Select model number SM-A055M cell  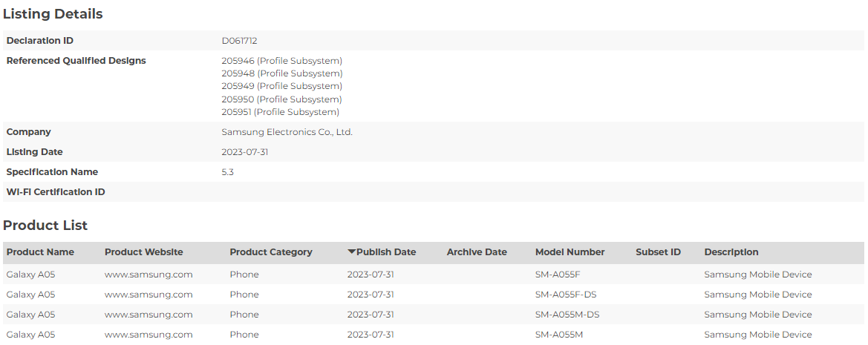coord(558,335)
